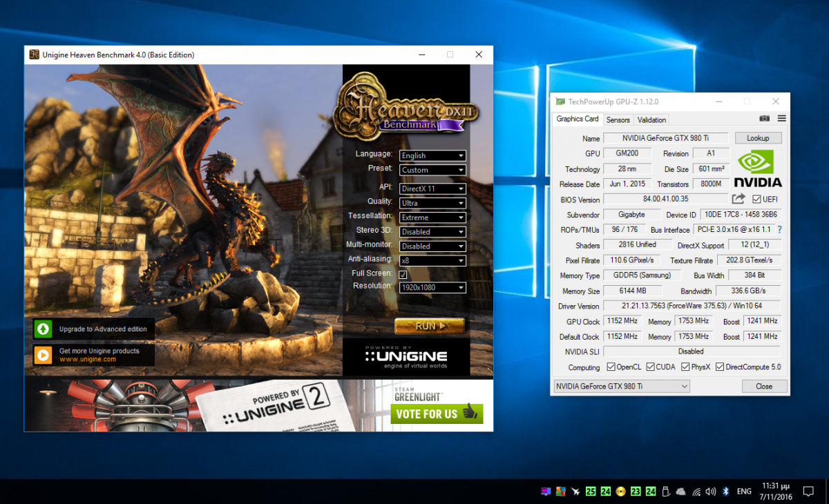Click the BIOS Version value 84.00.41.00.35
829x504 pixels.
[x=666, y=199]
